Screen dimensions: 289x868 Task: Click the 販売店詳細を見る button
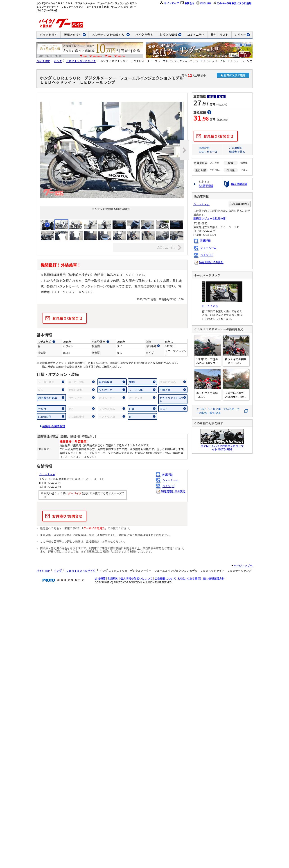(x=239, y=204)
